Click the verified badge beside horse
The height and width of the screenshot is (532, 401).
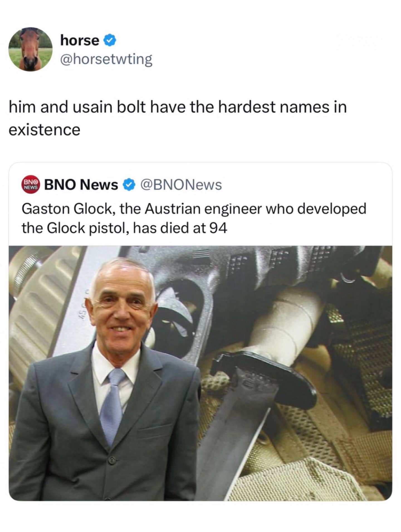(110, 41)
